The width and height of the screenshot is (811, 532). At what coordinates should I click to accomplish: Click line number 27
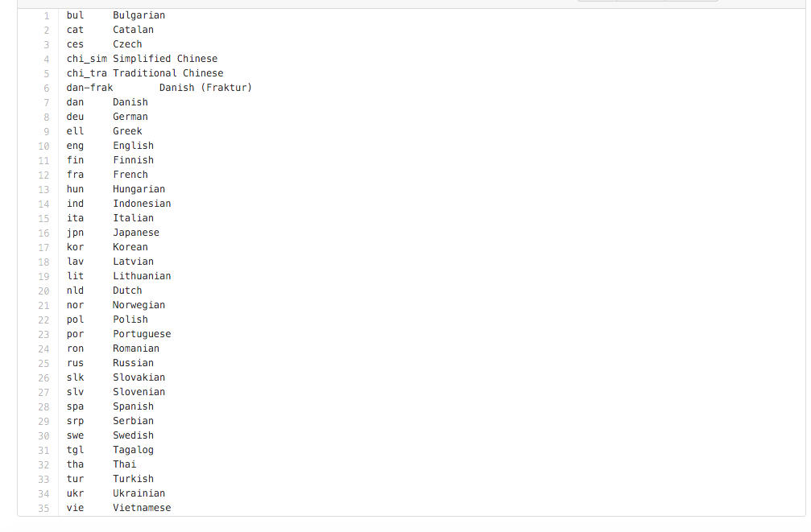(44, 393)
